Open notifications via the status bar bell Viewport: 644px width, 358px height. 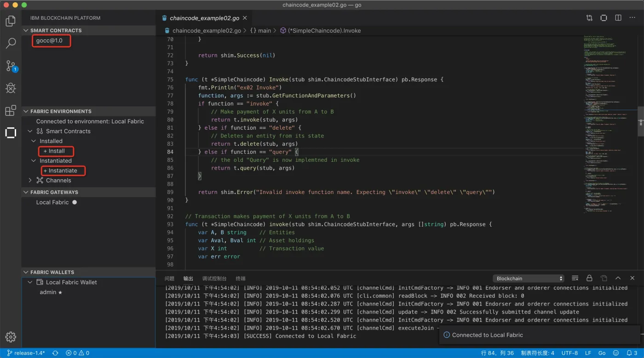(x=632, y=353)
